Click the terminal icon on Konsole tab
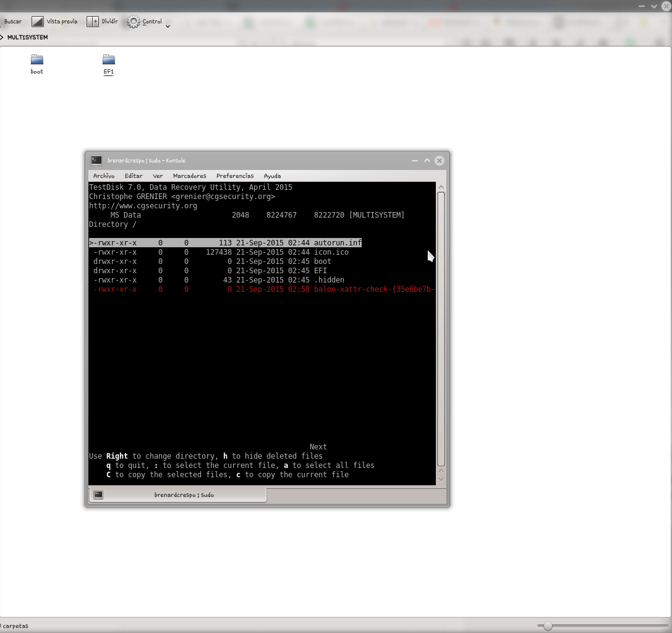Screen dimensions: 672x633 [x=98, y=495]
